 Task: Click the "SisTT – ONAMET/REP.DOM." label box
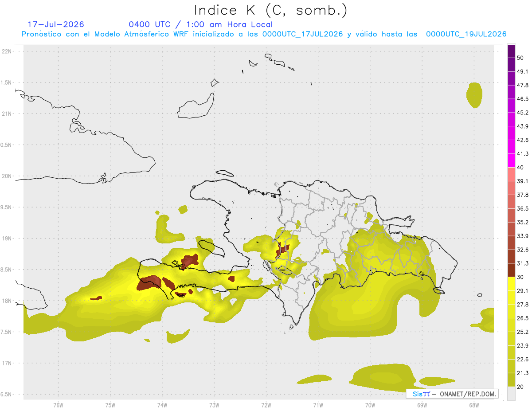[452, 394]
